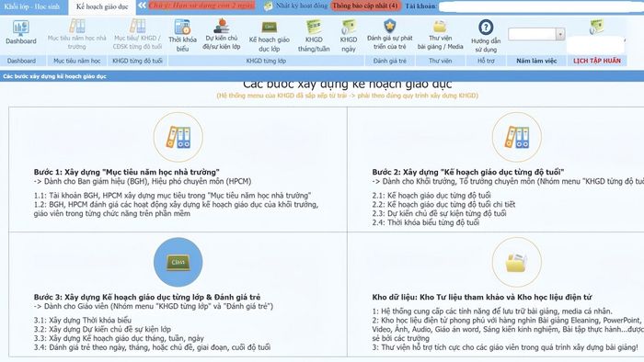Click the LỊCH TẬP HUẤN red label
This screenshot has width=644, height=362.
(597, 61)
